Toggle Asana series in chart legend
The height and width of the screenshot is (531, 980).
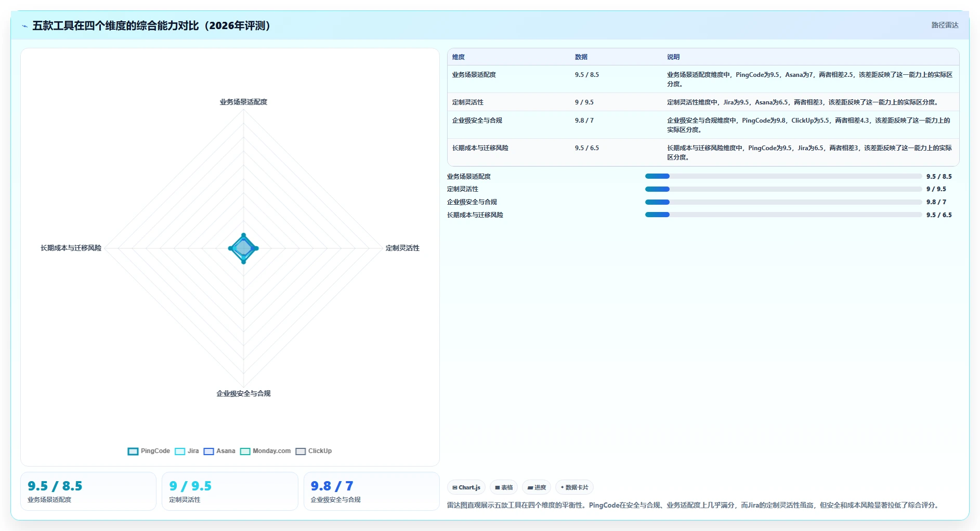[x=219, y=451]
